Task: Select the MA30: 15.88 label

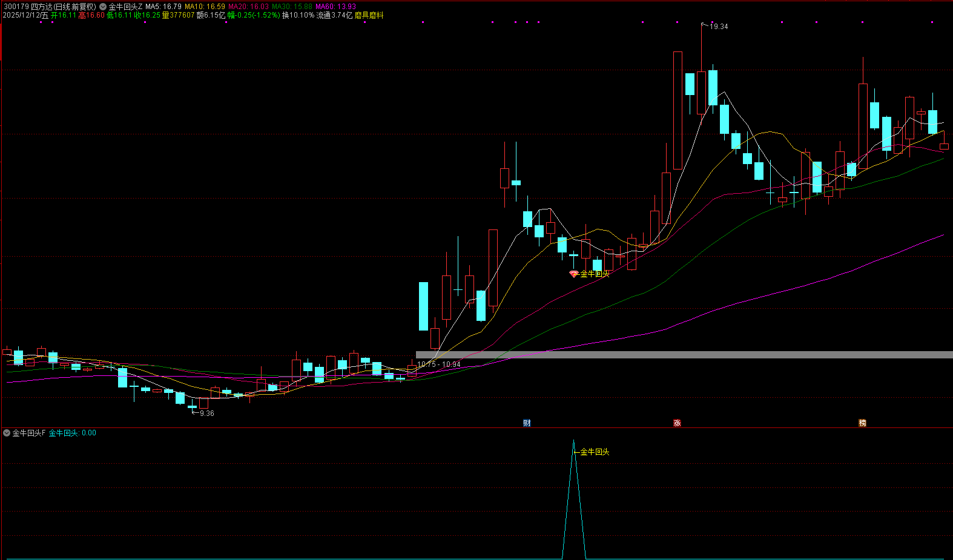Action: click(292, 7)
